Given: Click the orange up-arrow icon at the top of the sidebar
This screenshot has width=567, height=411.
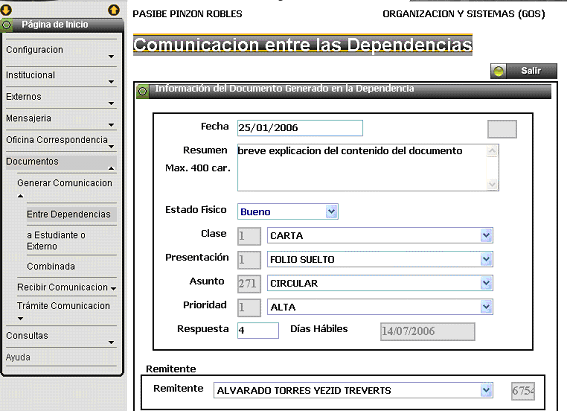Looking at the screenshot, I should pyautogui.click(x=114, y=10).
